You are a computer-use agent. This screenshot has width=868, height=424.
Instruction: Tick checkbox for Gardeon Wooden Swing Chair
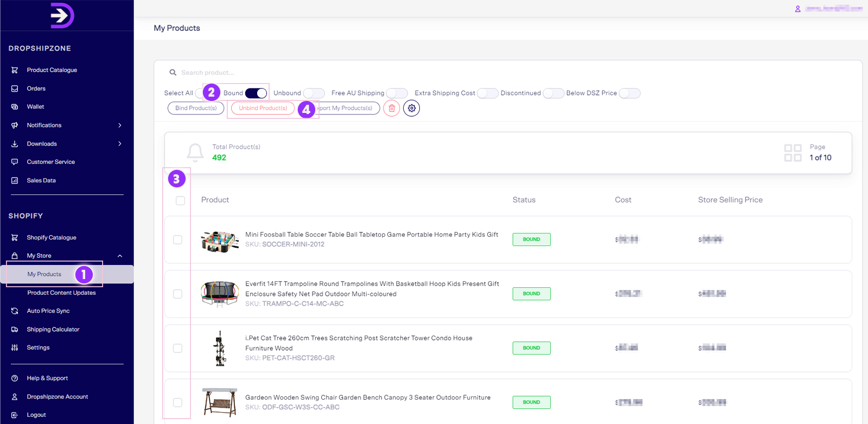[x=177, y=402]
